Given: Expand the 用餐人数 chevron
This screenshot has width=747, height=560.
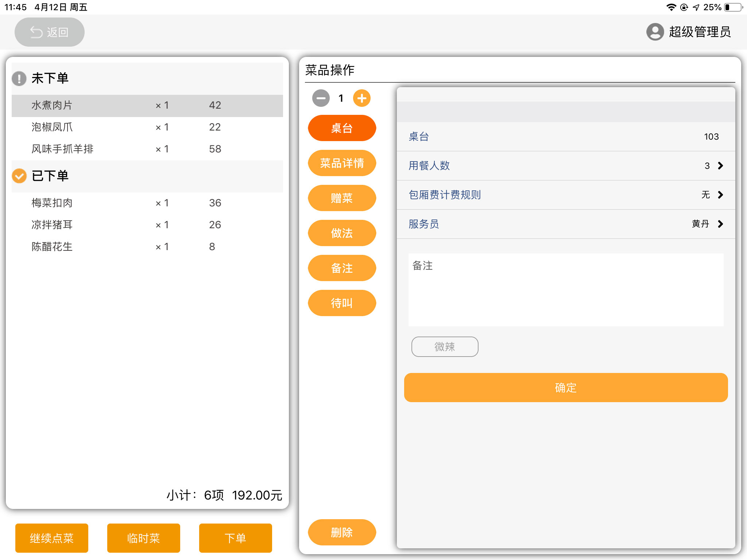Looking at the screenshot, I should pyautogui.click(x=720, y=166).
